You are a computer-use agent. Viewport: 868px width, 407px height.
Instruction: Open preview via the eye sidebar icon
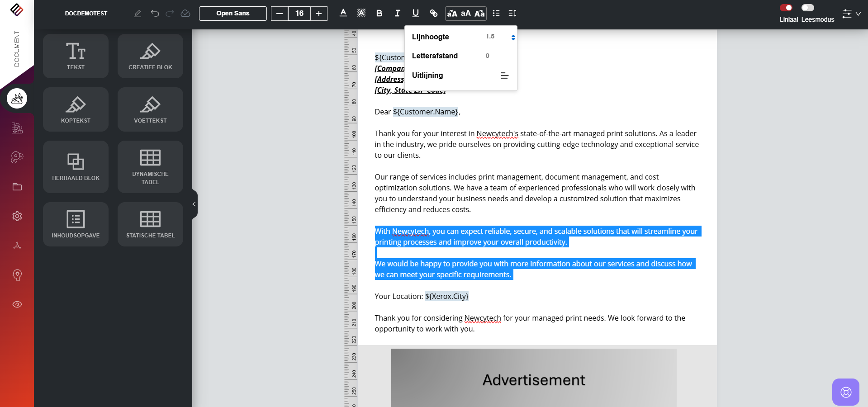pyautogui.click(x=17, y=304)
